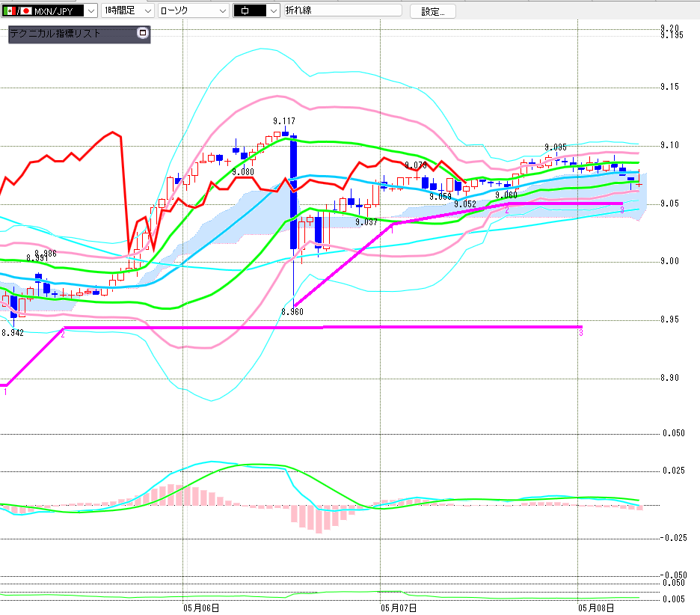The width and height of the screenshot is (700, 615).
Task: Click the -0.025 MACD axis label
Action: [x=673, y=538]
